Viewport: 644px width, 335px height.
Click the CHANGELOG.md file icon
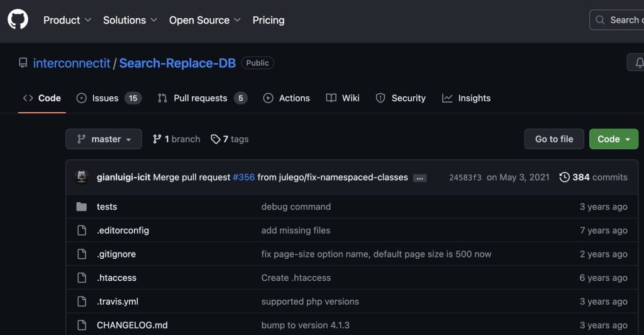click(82, 325)
